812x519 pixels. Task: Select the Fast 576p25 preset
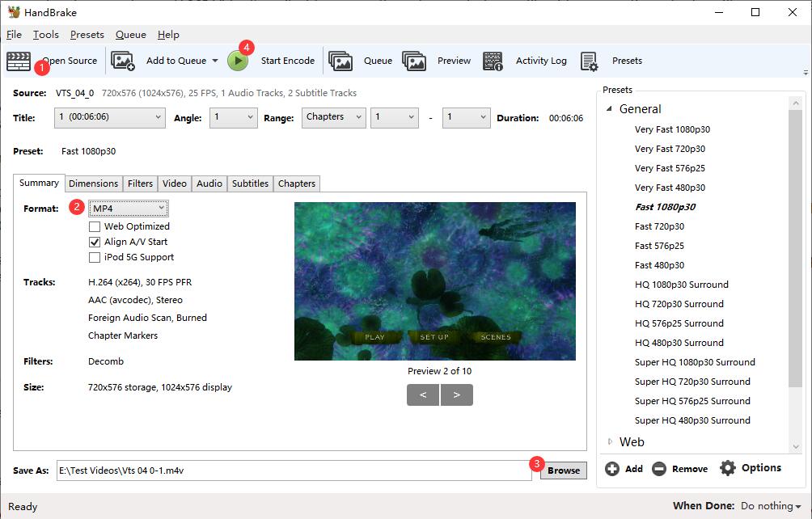(660, 246)
